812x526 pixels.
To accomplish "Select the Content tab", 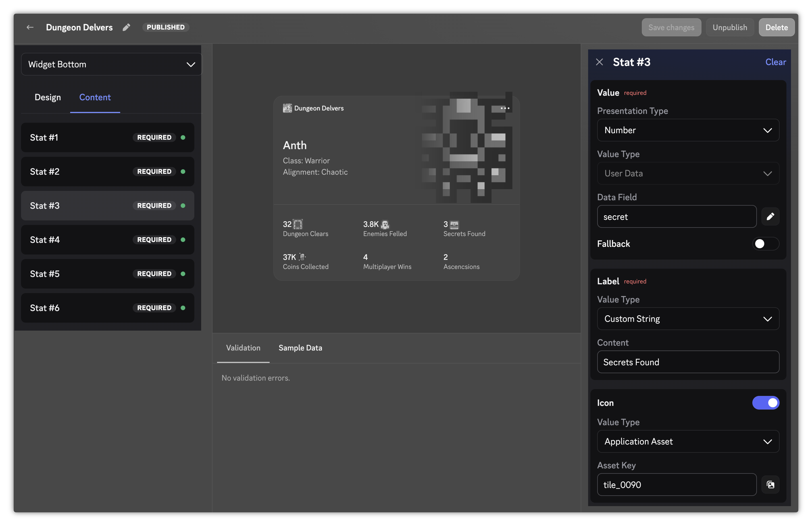I will [x=95, y=97].
